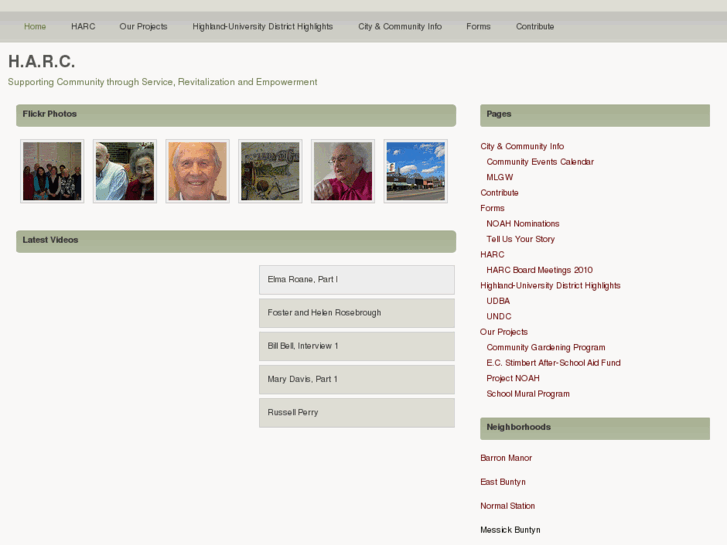Select Contribute in the top navigation
727x545 pixels.
(x=535, y=26)
